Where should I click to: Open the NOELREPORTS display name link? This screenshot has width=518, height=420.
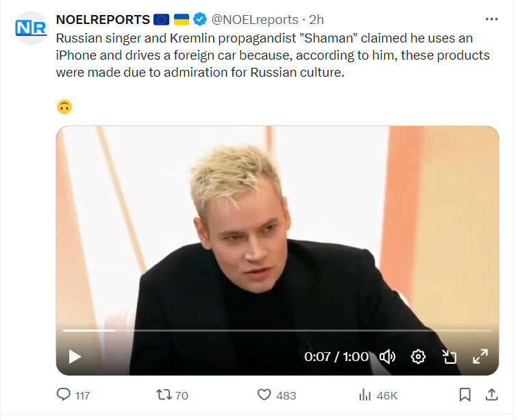point(103,19)
